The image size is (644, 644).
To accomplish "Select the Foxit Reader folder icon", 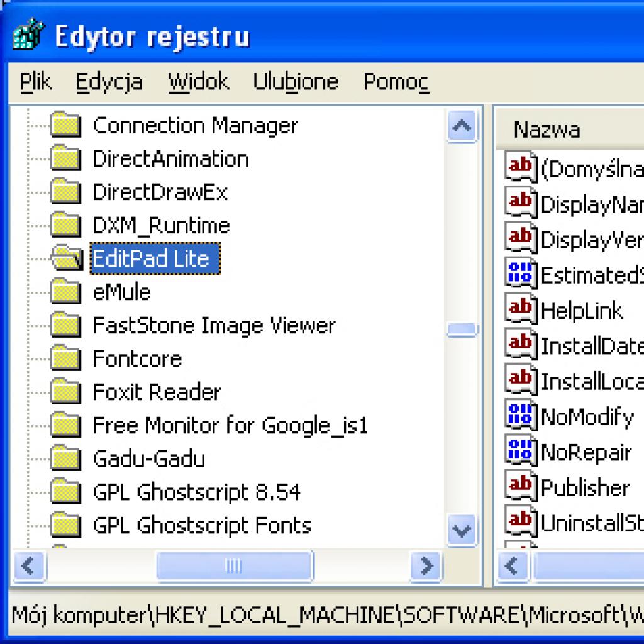I will click(x=65, y=391).
